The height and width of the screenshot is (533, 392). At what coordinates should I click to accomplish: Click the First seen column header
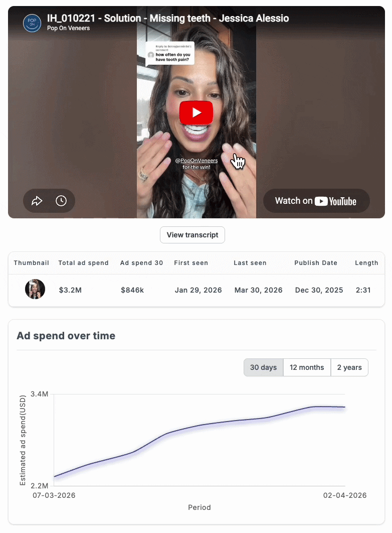191,263
